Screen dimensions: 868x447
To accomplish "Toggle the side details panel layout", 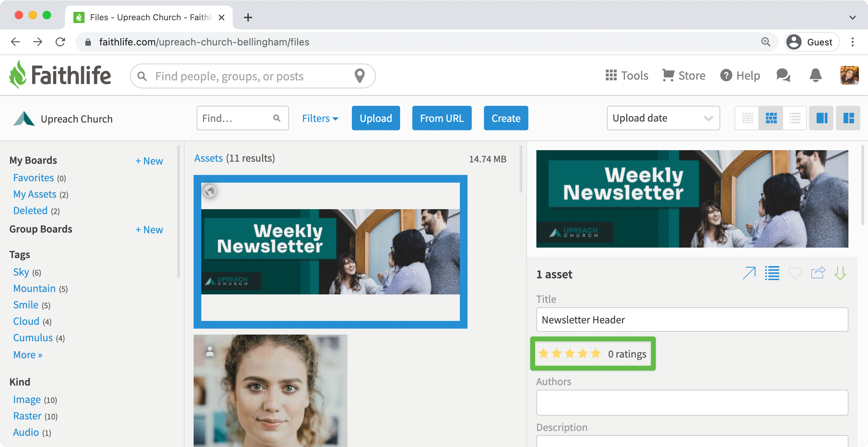I will click(x=822, y=118).
